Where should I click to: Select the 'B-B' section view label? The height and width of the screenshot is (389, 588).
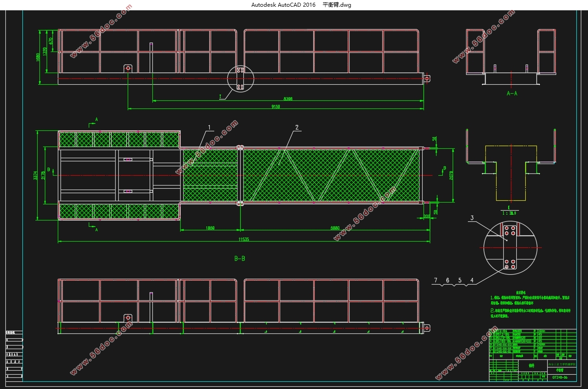pos(240,258)
